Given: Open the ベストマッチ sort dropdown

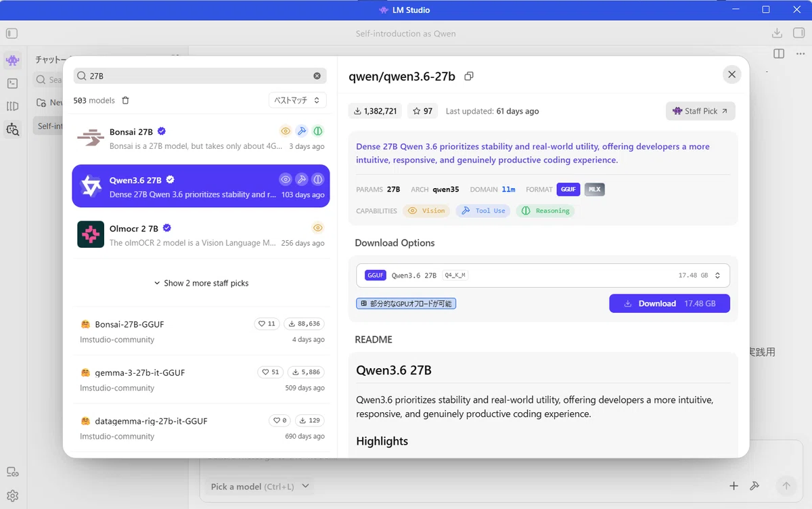Looking at the screenshot, I should pos(298,100).
